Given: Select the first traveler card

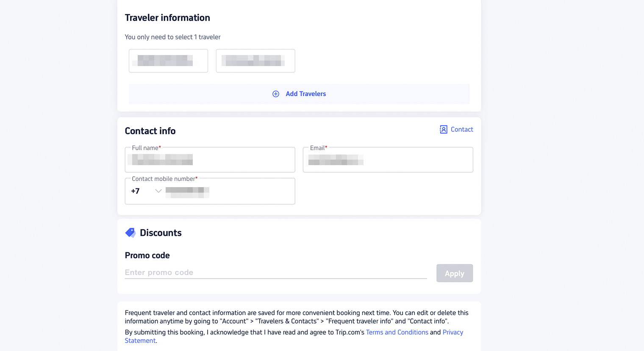Looking at the screenshot, I should pos(168,61).
